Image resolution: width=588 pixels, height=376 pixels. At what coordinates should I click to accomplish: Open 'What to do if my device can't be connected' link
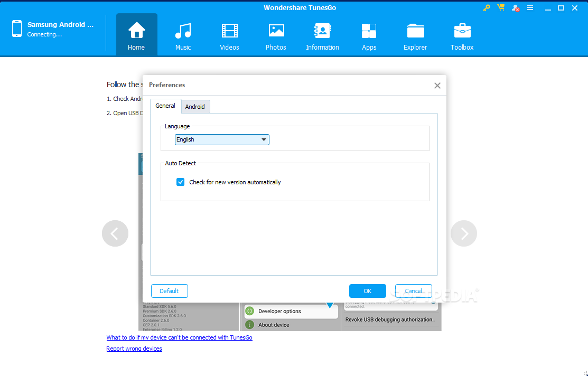pos(179,337)
